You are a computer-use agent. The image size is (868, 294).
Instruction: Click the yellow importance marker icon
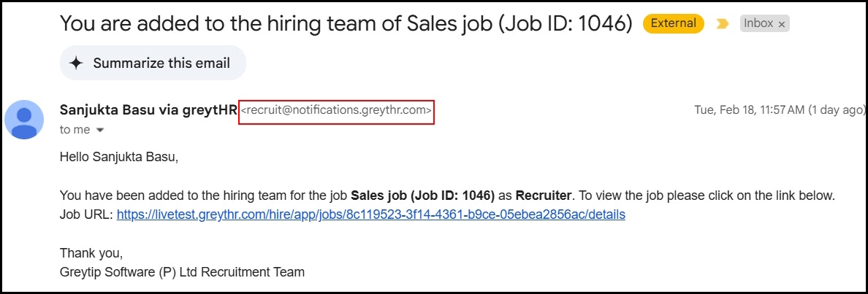point(722,23)
